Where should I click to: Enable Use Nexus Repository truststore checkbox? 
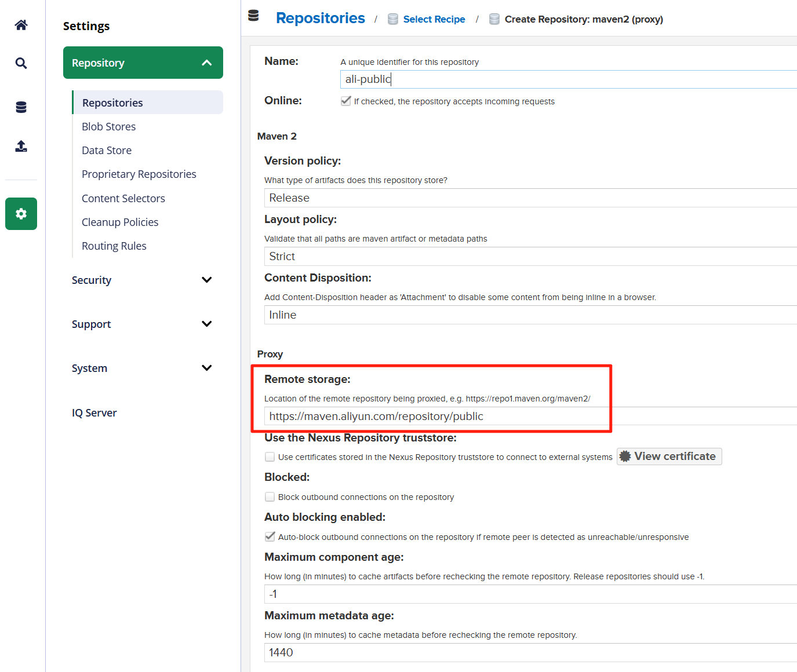pos(270,456)
